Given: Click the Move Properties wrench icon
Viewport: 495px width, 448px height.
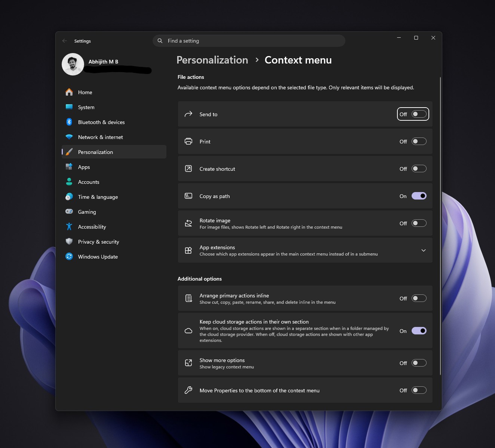Looking at the screenshot, I should 188,390.
